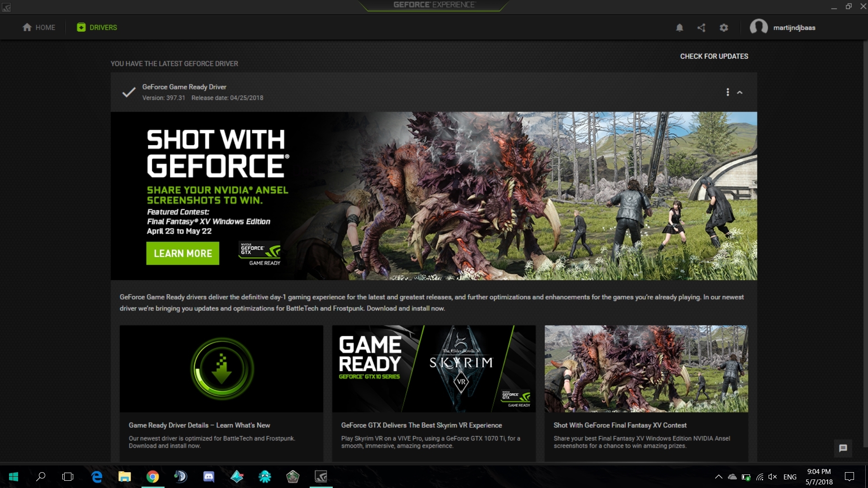
Task: Show hidden system tray icons arrow
Action: point(718,476)
